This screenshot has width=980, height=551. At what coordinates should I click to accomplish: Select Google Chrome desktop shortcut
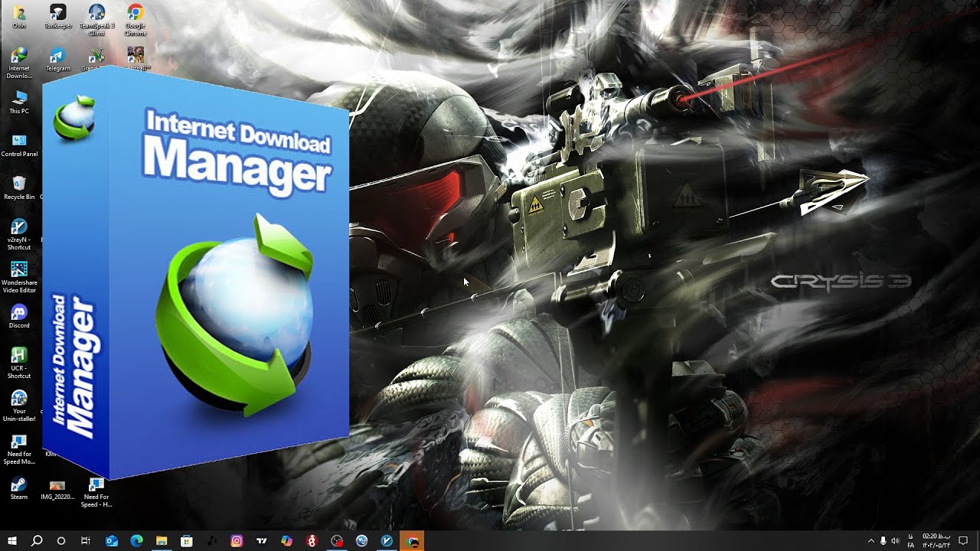pyautogui.click(x=136, y=20)
